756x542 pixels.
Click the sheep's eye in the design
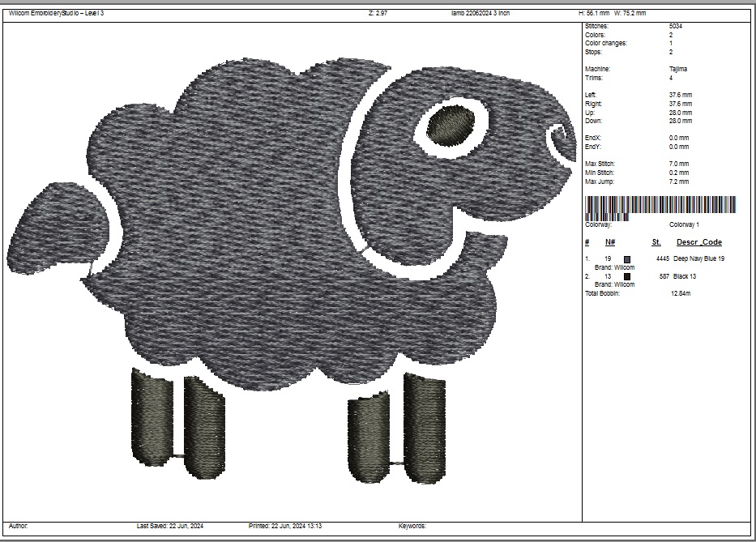pos(451,124)
